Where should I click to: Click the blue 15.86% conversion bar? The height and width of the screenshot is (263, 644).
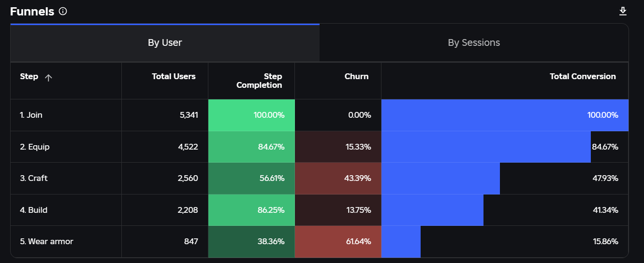tap(401, 241)
